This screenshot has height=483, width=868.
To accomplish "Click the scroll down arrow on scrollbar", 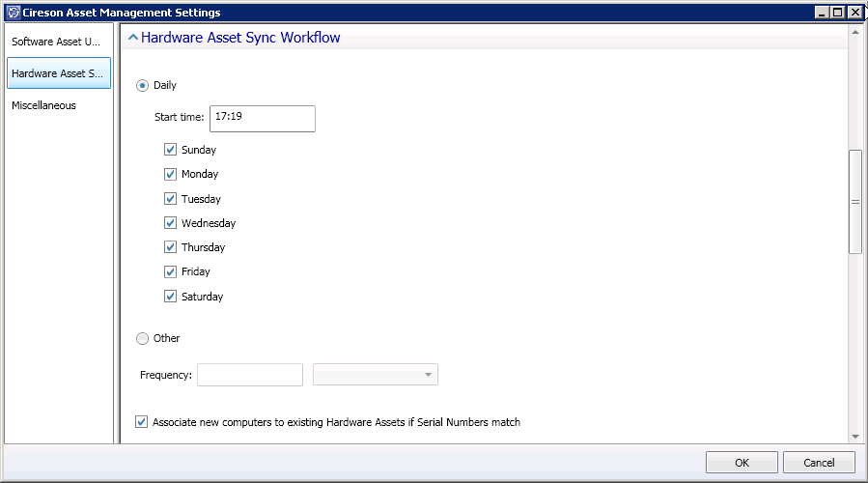I will click(x=854, y=437).
